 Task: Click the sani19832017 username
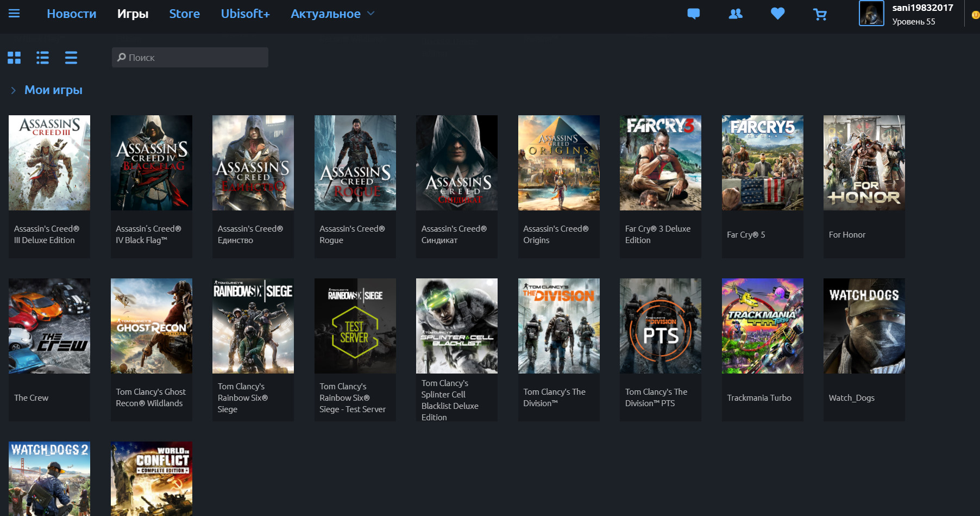[923, 8]
